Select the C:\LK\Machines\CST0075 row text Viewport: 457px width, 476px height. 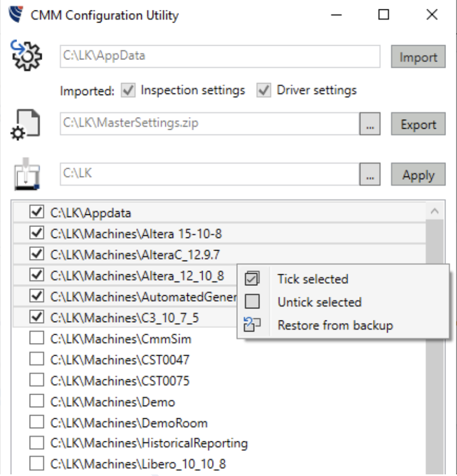click(120, 381)
